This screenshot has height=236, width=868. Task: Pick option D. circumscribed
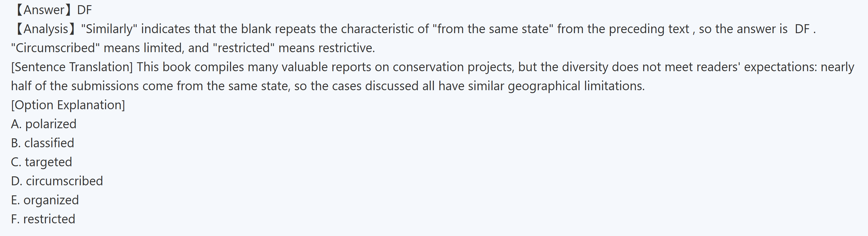(x=57, y=181)
